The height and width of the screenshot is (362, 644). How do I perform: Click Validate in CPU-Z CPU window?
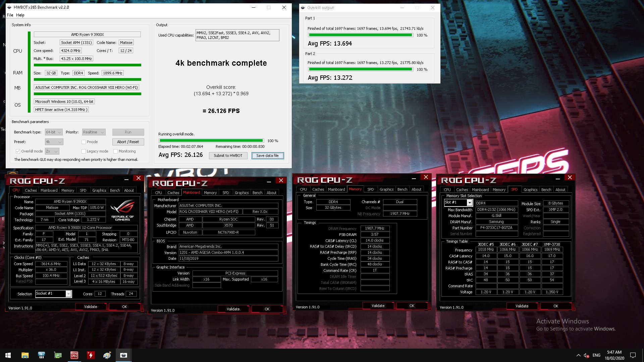click(x=91, y=307)
